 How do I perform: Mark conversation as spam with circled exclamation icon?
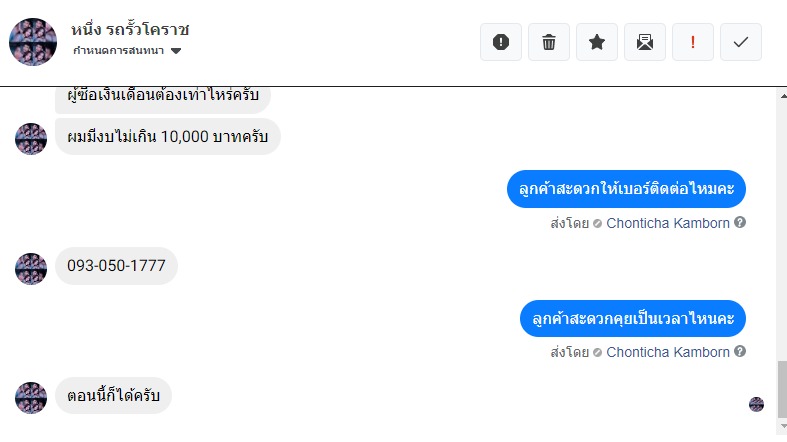(501, 42)
